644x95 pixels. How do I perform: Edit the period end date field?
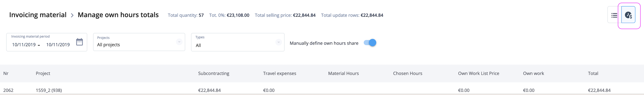[x=58, y=45]
